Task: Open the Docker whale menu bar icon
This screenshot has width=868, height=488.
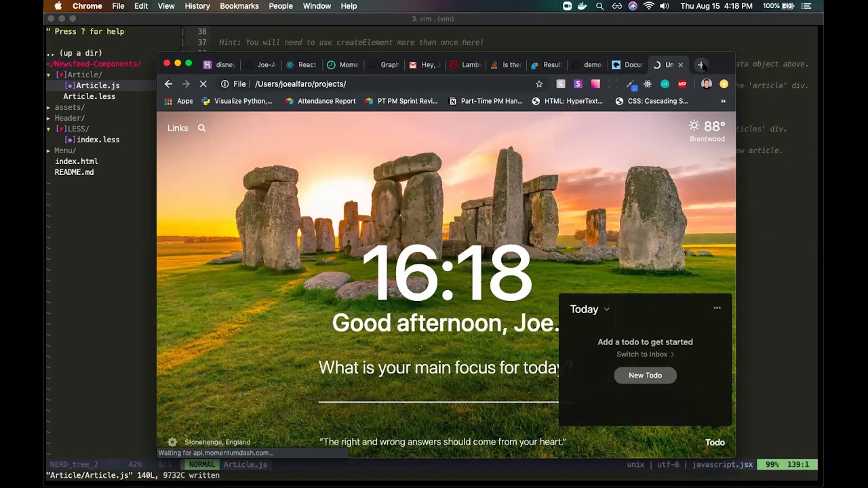Action: 583,6
